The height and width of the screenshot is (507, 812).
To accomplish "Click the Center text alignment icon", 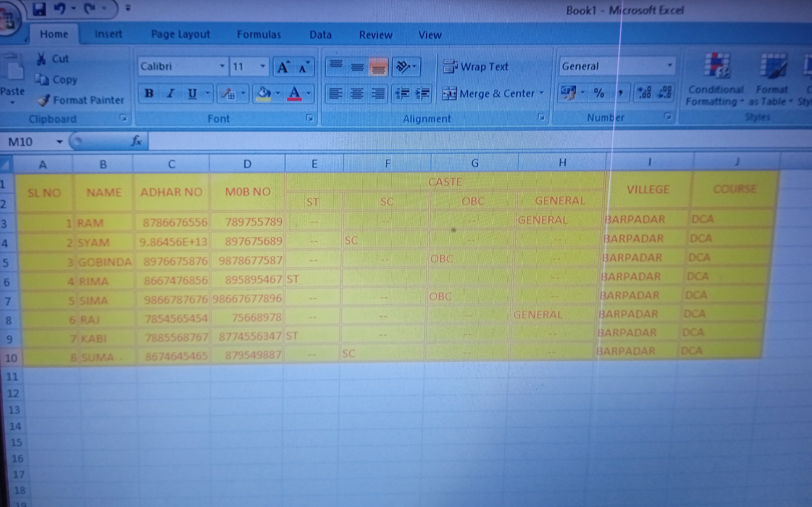I will [357, 93].
